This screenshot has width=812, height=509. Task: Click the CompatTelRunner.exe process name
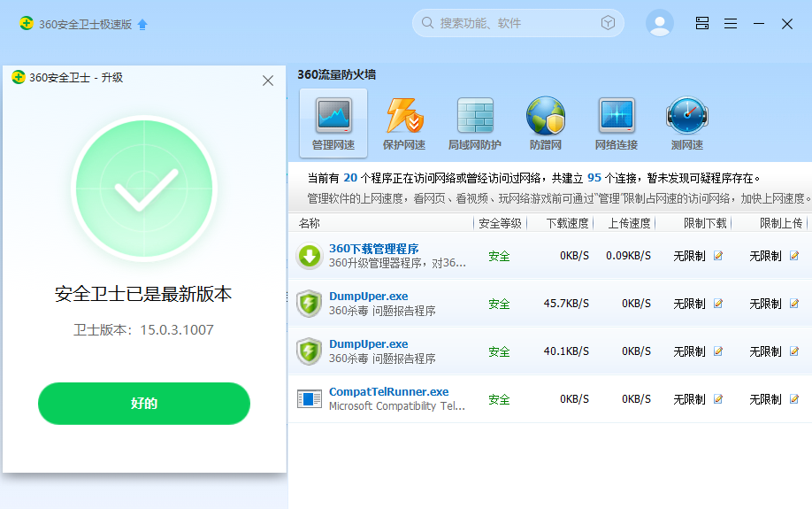tap(389, 392)
